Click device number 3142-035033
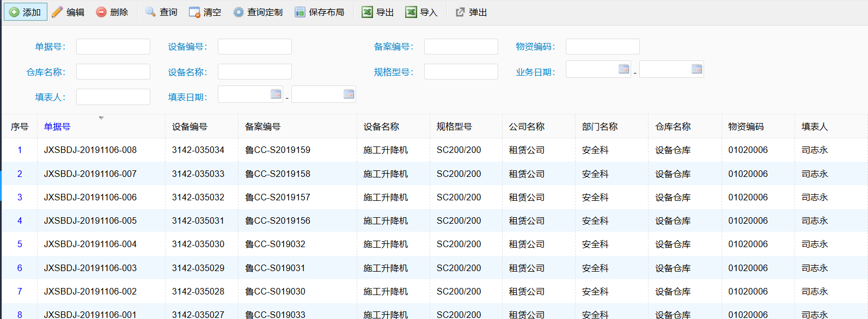 point(198,174)
